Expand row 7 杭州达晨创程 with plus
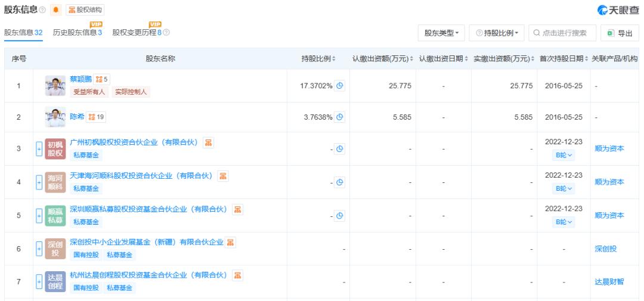This screenshot has width=644, height=301. pos(39,282)
